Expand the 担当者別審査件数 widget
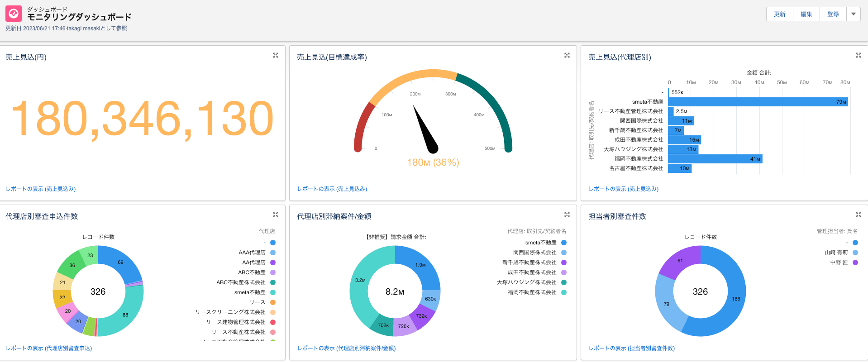The width and height of the screenshot is (868, 363). pos(858,215)
